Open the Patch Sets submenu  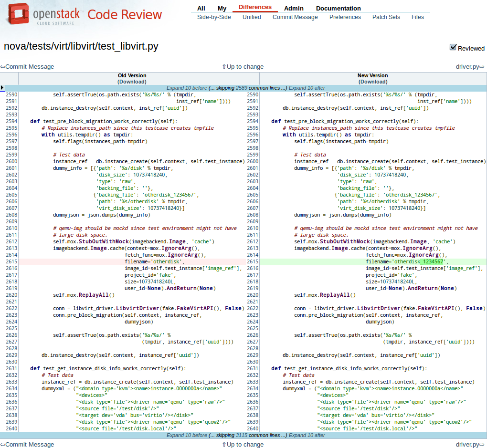click(386, 17)
